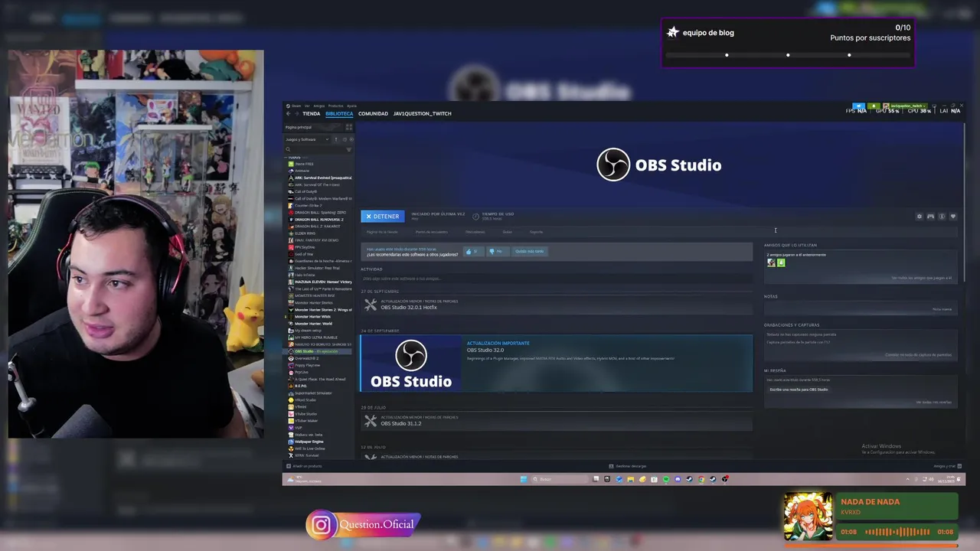Open the Discusiones link

tap(475, 232)
